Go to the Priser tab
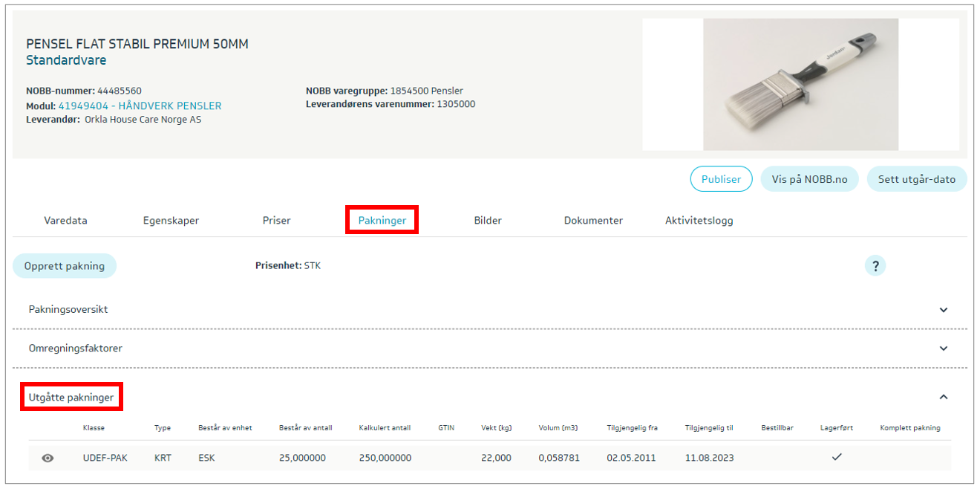The width and height of the screenshot is (980, 489). pyautogui.click(x=276, y=221)
